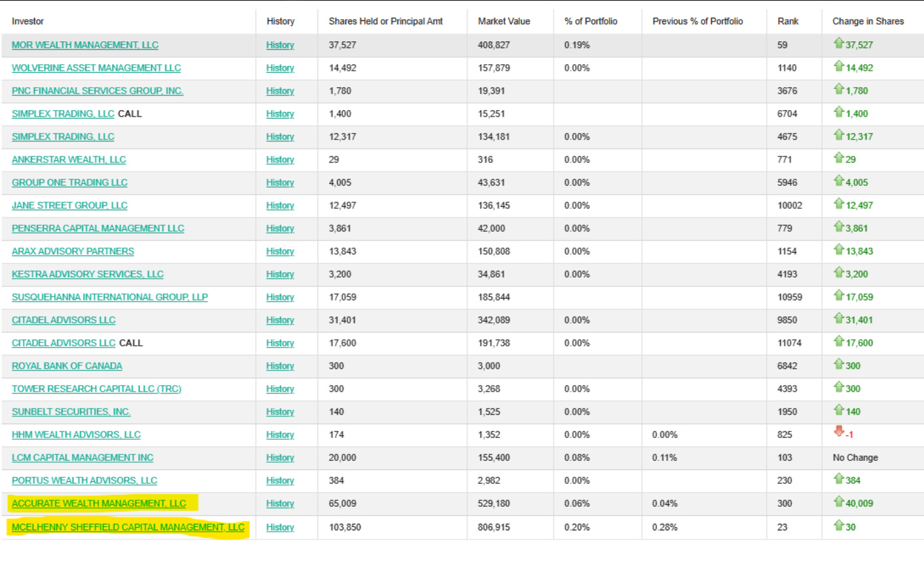Click green up arrow in Group One Trading row

coord(838,181)
